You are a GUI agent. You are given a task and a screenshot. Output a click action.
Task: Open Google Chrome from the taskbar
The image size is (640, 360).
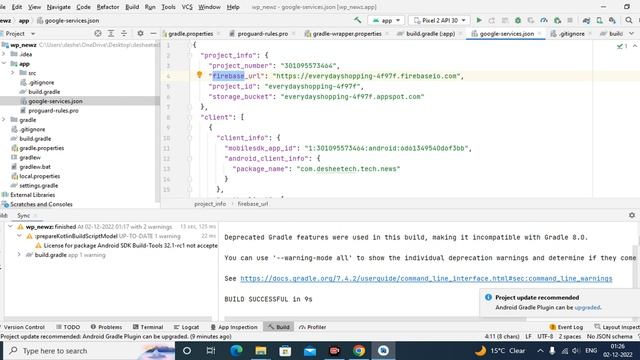pyautogui.click(x=359, y=351)
